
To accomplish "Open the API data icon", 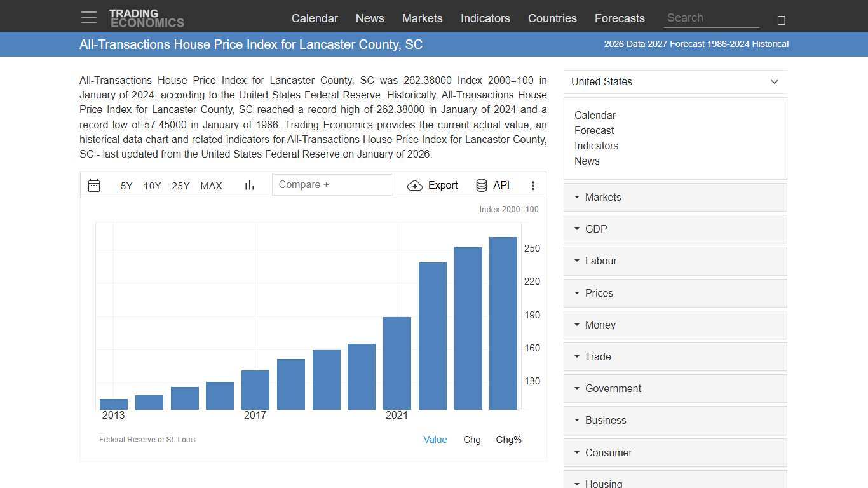I will 481,185.
